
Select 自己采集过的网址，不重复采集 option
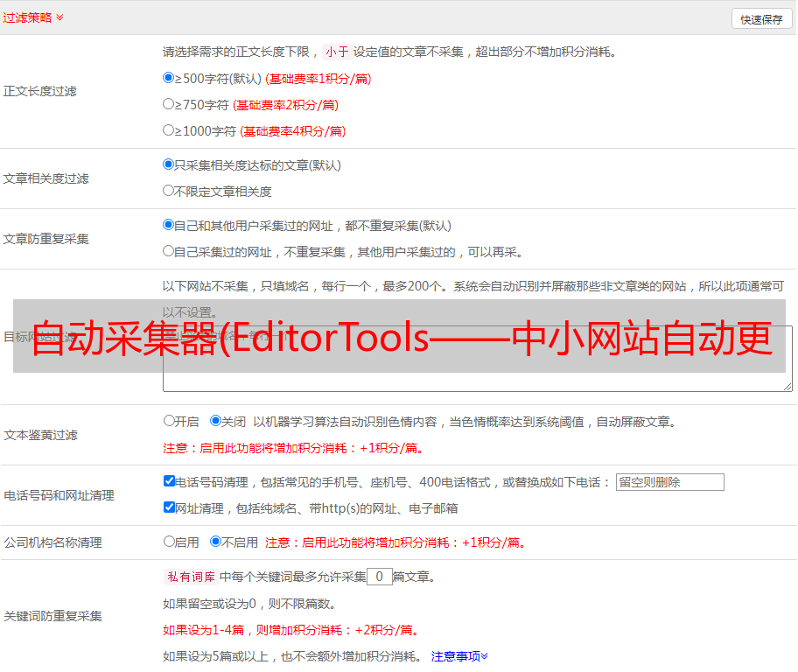[x=169, y=251]
